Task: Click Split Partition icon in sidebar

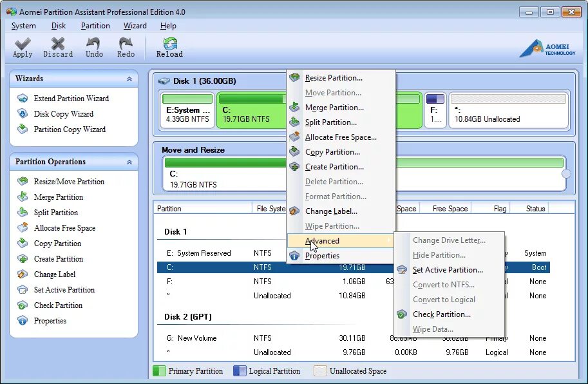Action: (23, 212)
